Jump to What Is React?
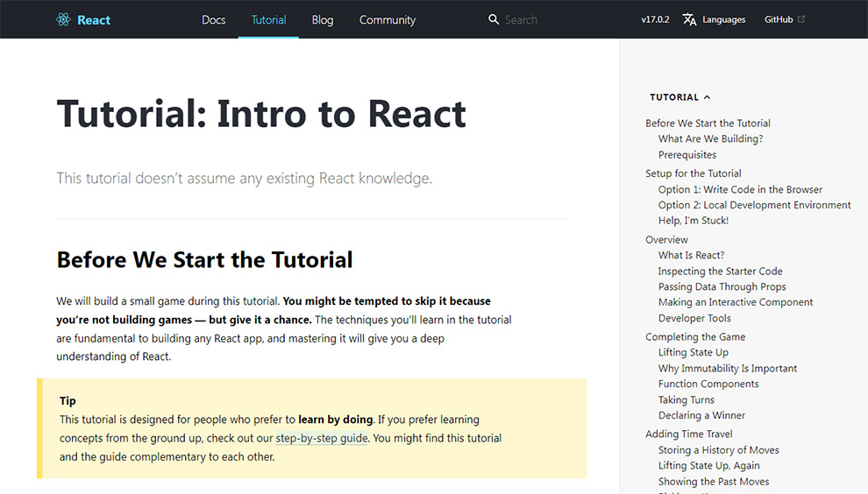 click(x=691, y=255)
